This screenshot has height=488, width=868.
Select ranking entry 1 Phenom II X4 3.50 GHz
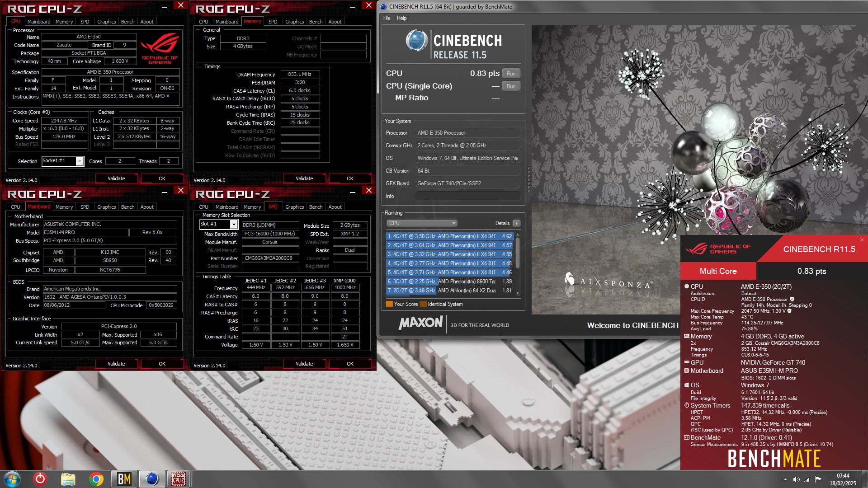449,236
